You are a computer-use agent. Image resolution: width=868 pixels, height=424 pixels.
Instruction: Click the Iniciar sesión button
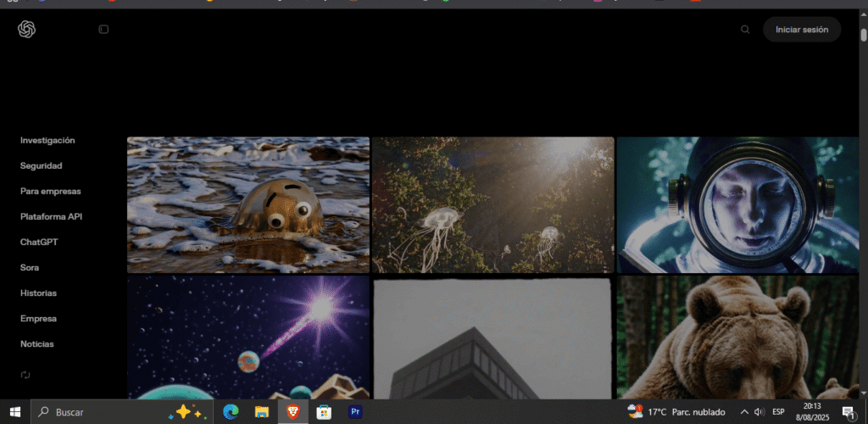pos(802,30)
